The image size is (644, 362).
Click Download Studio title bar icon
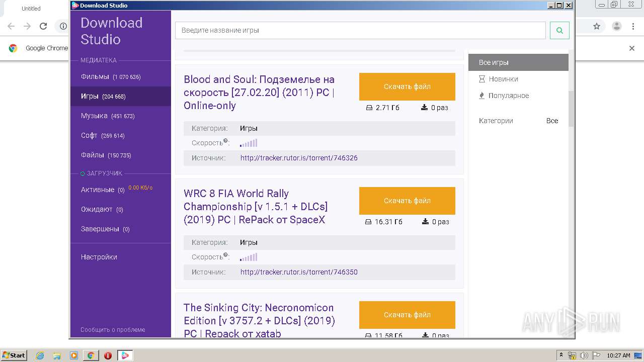pyautogui.click(x=75, y=5)
